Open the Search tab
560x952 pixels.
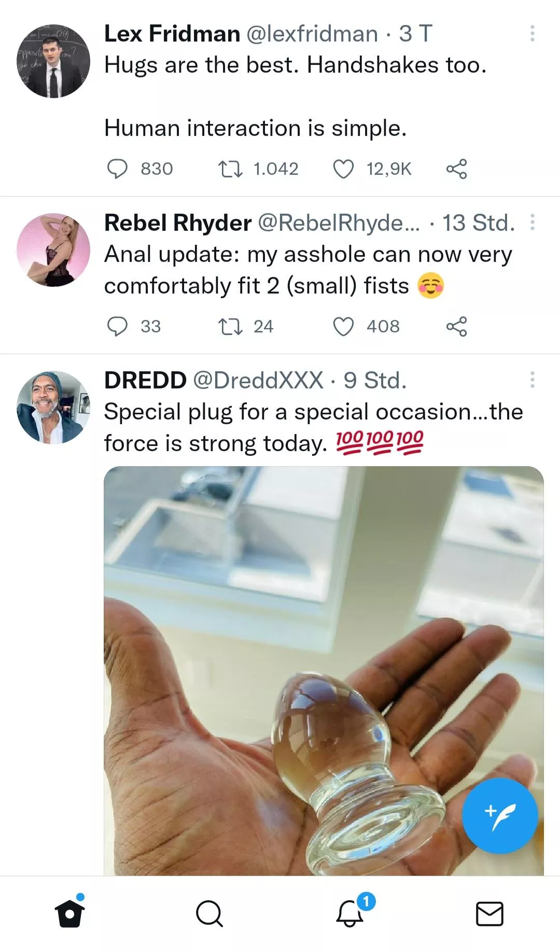click(209, 914)
